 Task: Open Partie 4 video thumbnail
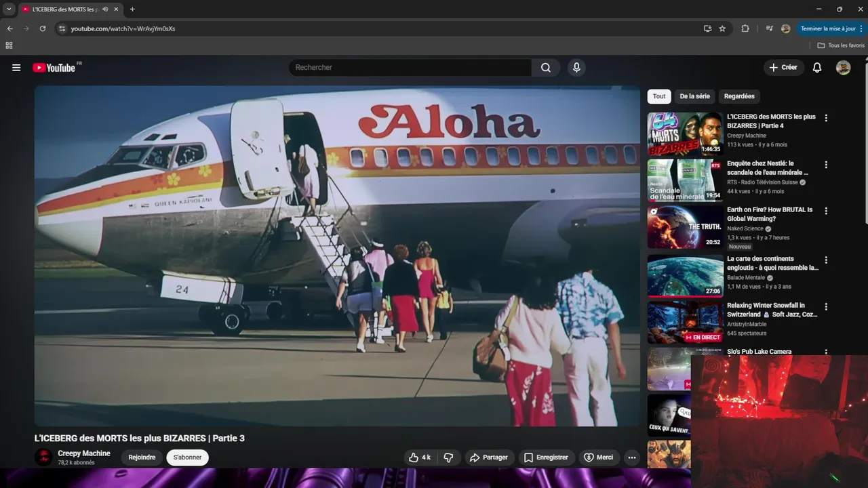point(685,134)
